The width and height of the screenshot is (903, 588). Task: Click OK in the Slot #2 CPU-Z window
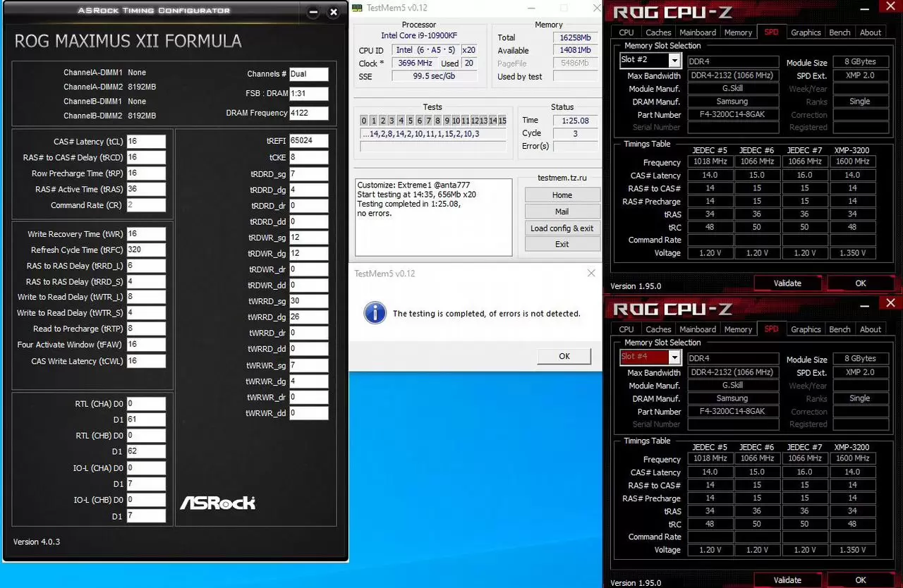861,283
